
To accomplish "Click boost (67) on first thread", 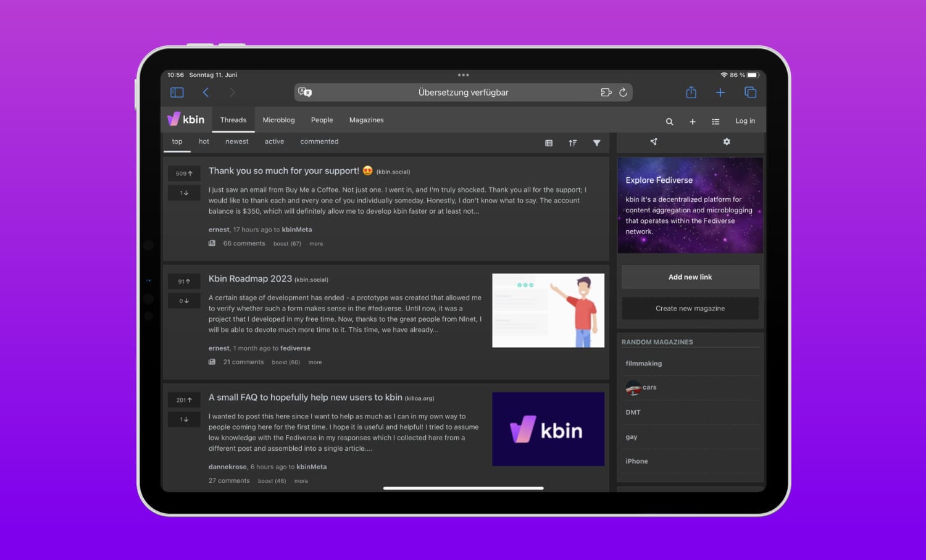I will tap(287, 243).
